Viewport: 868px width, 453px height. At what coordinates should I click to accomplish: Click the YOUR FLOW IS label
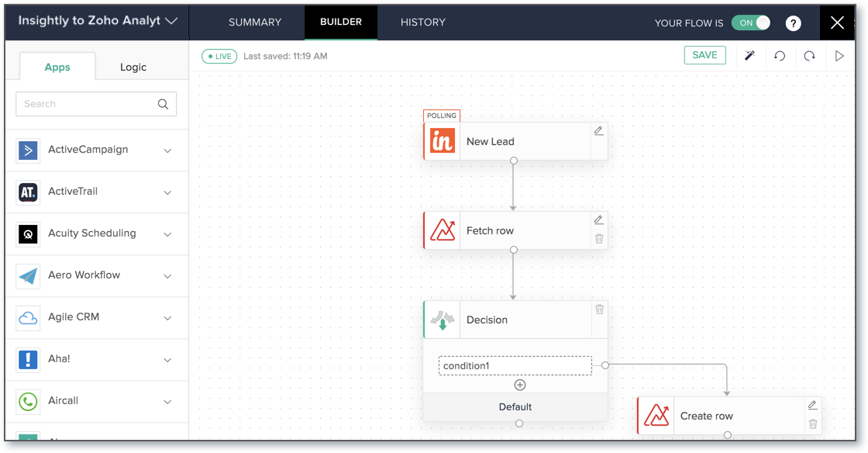(x=689, y=22)
